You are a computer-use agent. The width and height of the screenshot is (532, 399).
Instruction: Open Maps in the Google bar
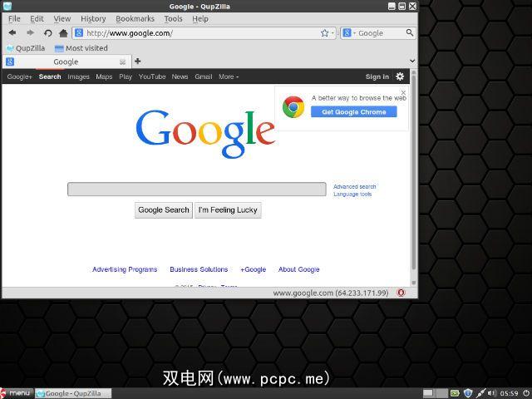(104, 76)
